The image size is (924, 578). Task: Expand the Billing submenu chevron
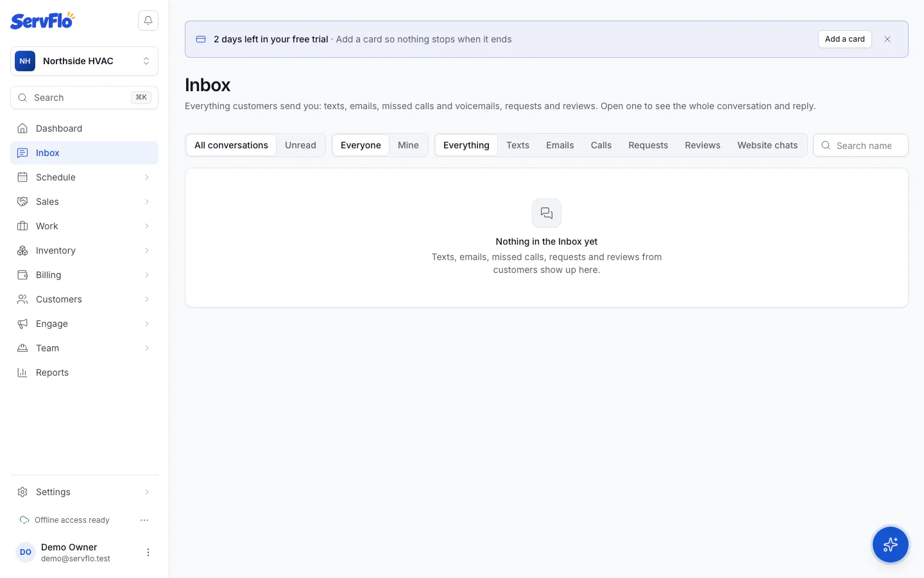(x=147, y=275)
